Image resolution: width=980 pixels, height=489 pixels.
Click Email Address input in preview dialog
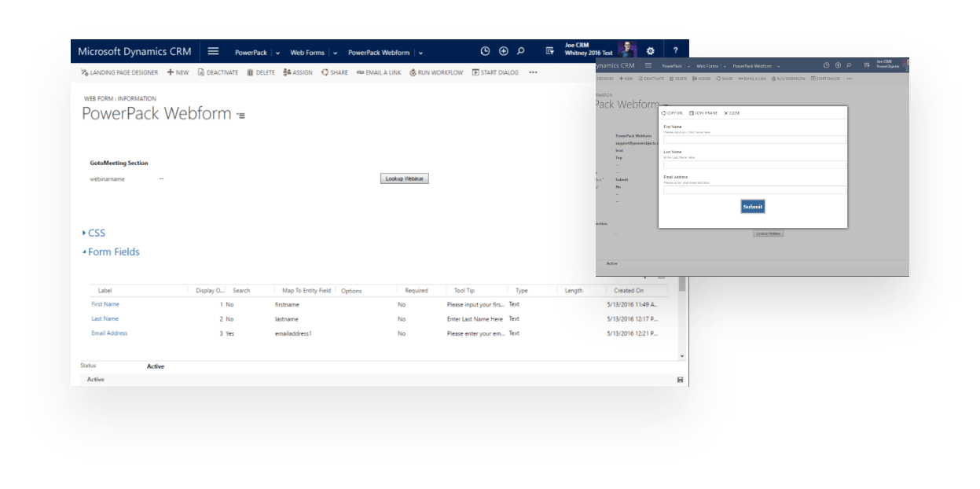[x=754, y=190]
